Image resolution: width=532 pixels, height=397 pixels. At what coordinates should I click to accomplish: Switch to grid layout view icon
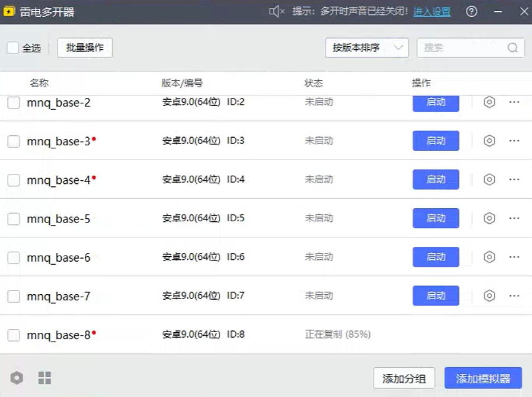pos(44,378)
